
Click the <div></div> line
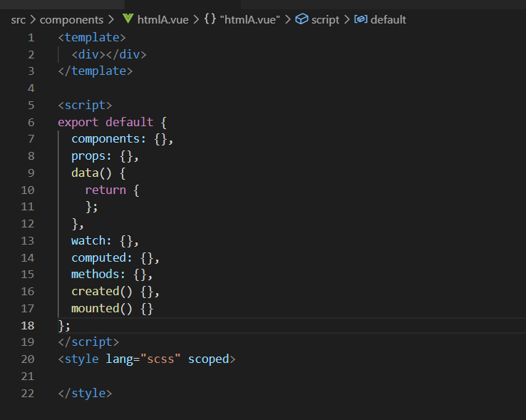pos(109,54)
